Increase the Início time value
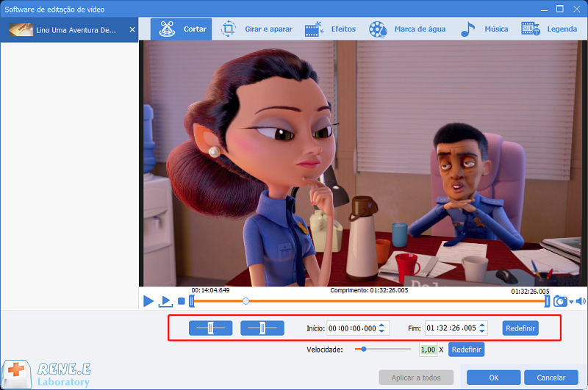The image size is (588, 390). pyautogui.click(x=381, y=325)
